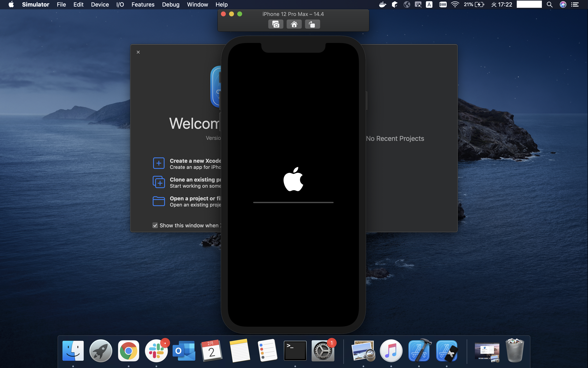Clone an existing project option
Screen dimensions: 588x368
click(x=187, y=183)
